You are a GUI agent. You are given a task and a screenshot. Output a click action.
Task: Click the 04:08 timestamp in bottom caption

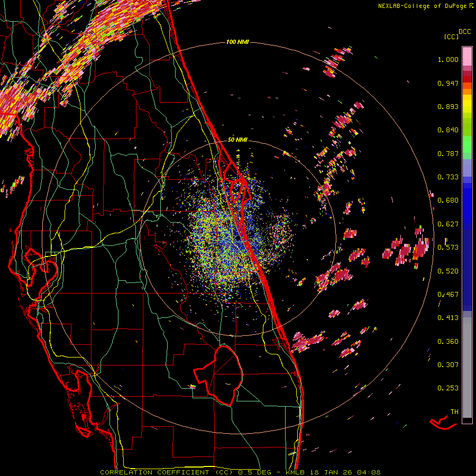click(369, 472)
